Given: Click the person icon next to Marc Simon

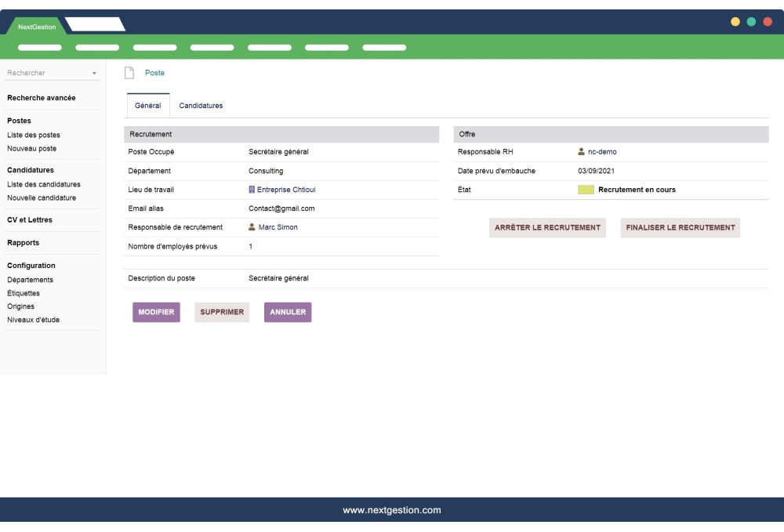Looking at the screenshot, I should click(x=252, y=227).
